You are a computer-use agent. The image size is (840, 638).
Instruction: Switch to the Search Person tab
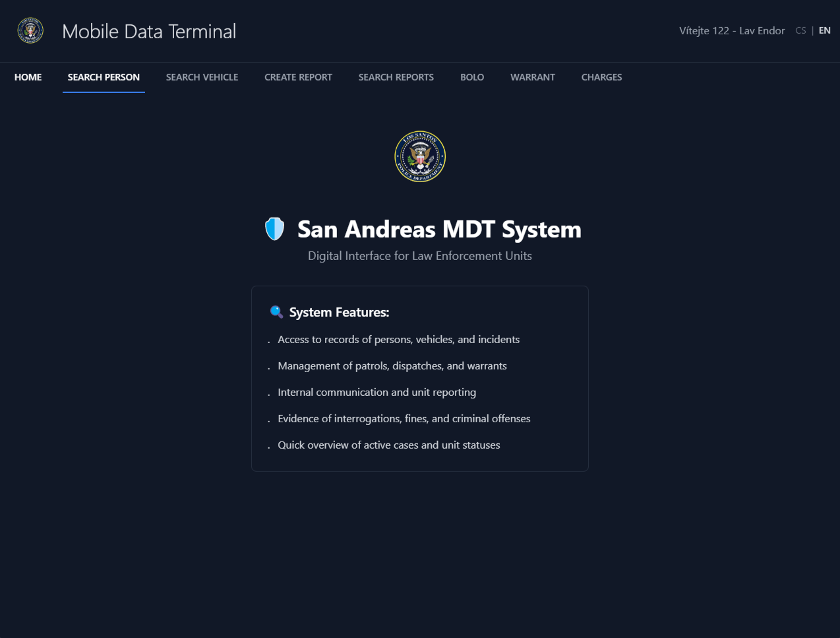(x=104, y=77)
